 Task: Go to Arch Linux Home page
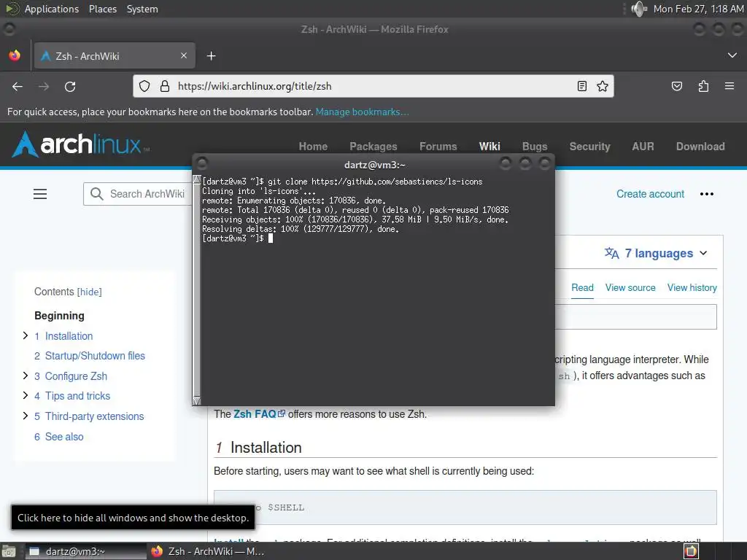(313, 146)
